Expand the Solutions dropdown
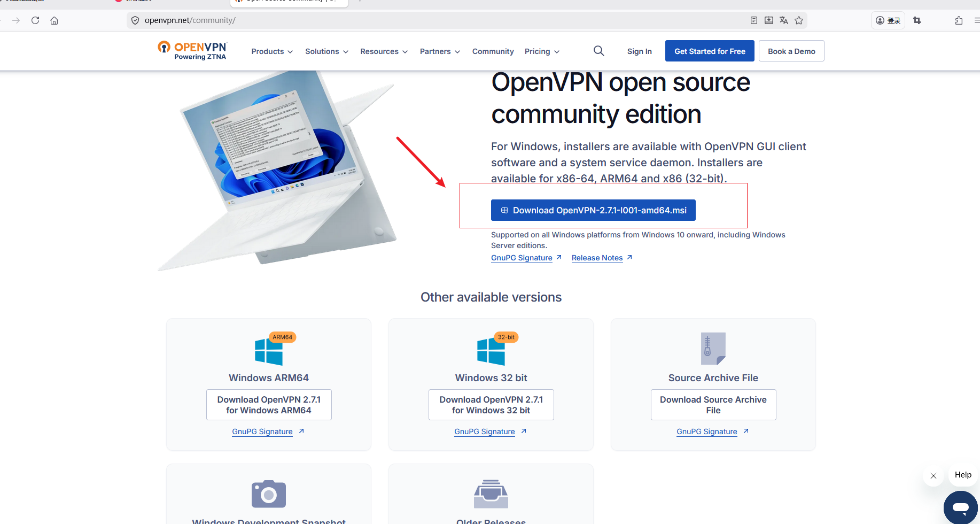Viewport: 980px width, 524px height. click(x=326, y=51)
